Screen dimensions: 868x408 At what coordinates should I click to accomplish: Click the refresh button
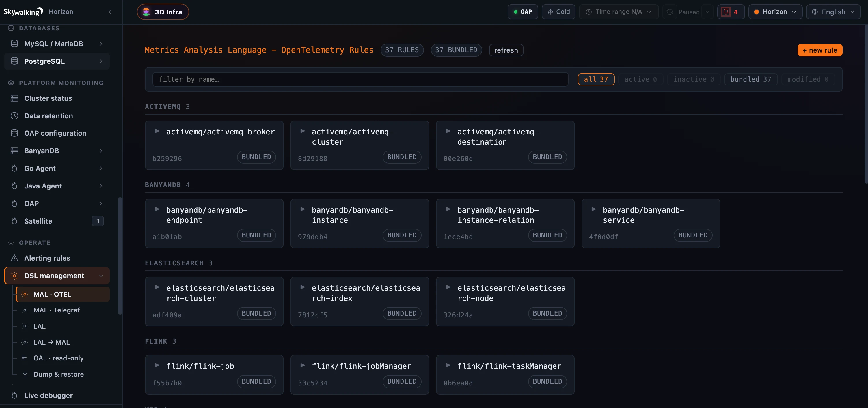(x=506, y=50)
